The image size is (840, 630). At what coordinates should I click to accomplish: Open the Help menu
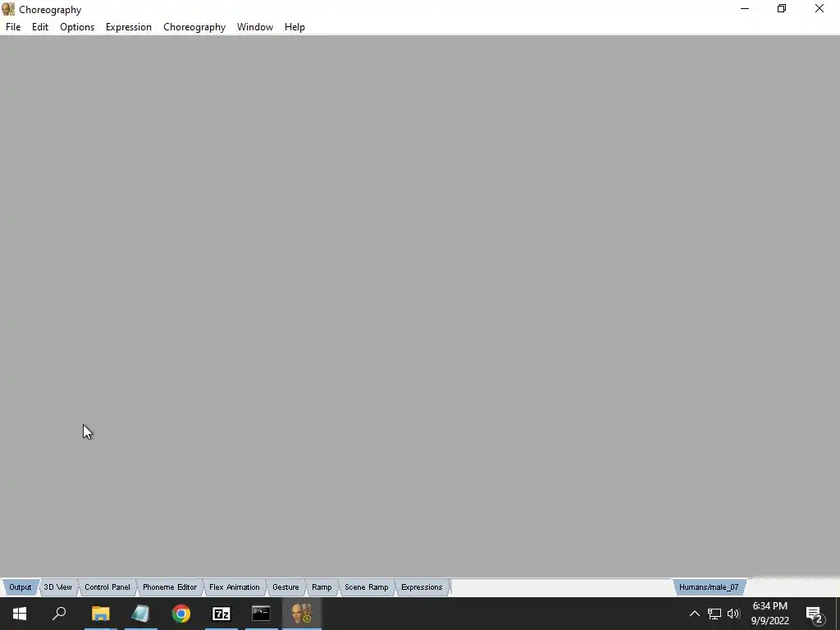294,27
